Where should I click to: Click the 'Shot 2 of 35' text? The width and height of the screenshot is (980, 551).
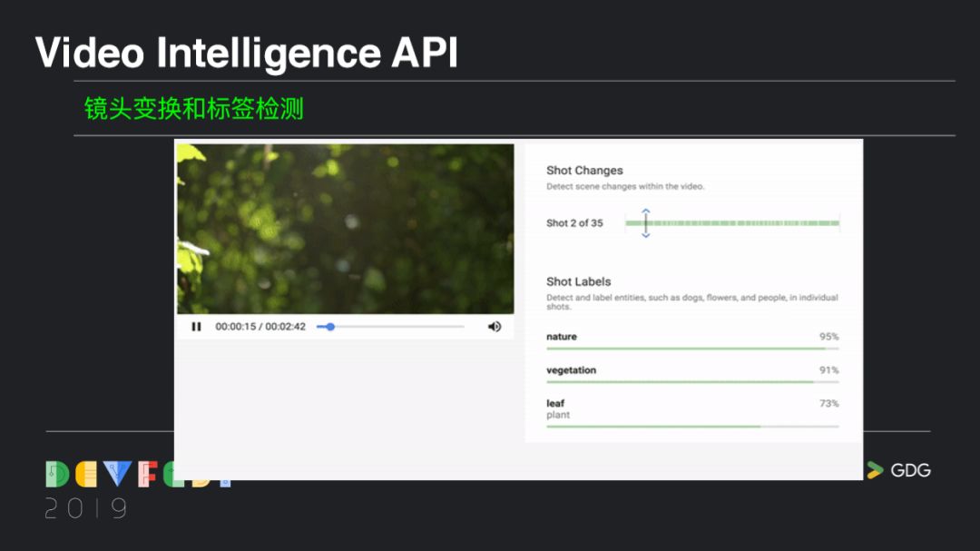(x=574, y=223)
